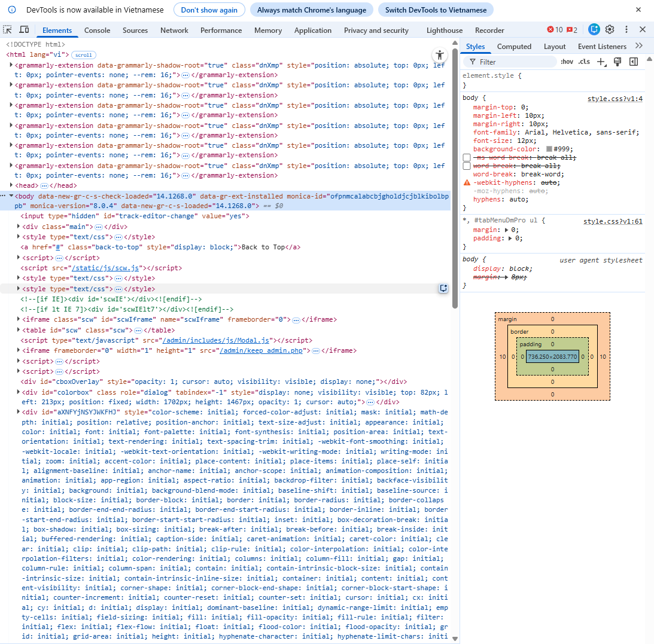Open DevTools settings gear
The image size is (654, 644).
[610, 30]
